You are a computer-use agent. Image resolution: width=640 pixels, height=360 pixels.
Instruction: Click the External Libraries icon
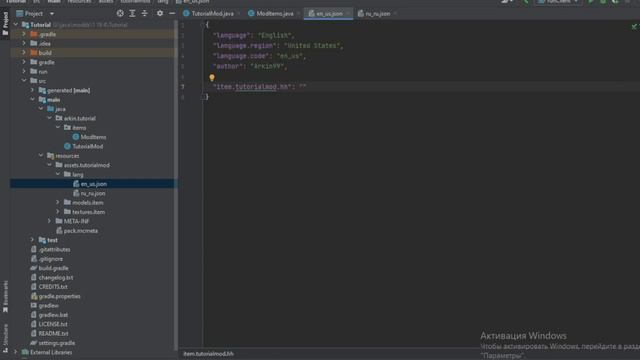pyautogui.click(x=25, y=352)
